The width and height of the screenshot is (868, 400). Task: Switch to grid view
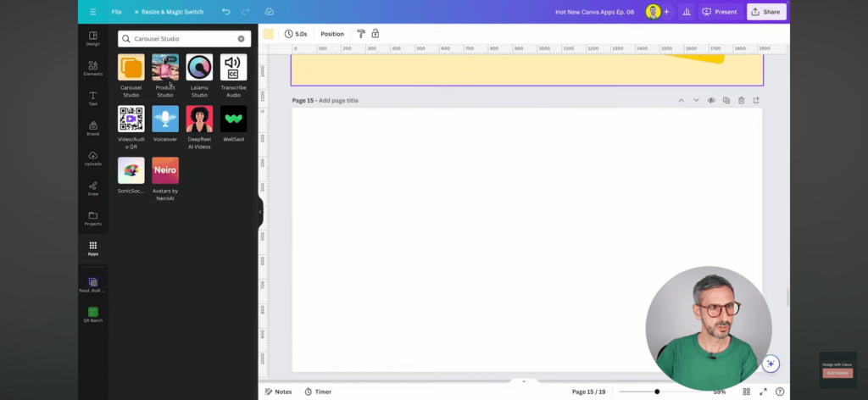[747, 392]
